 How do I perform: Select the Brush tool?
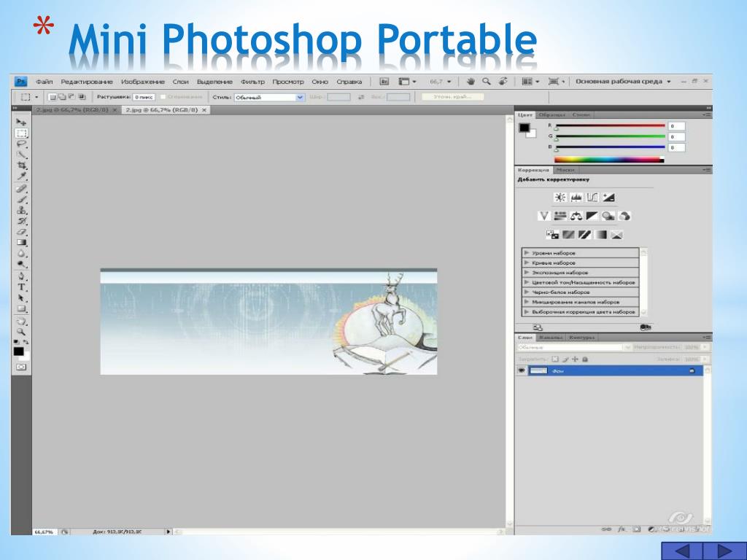[x=21, y=200]
